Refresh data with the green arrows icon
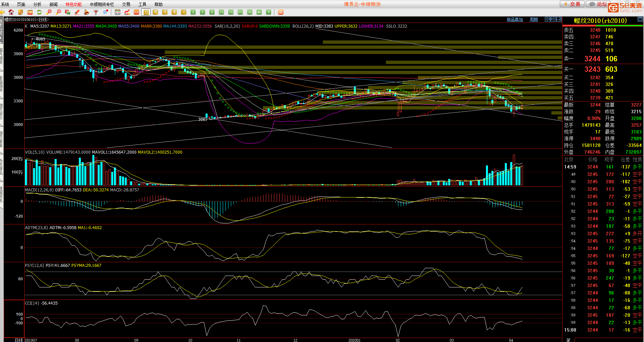 pyautogui.click(x=39, y=12)
